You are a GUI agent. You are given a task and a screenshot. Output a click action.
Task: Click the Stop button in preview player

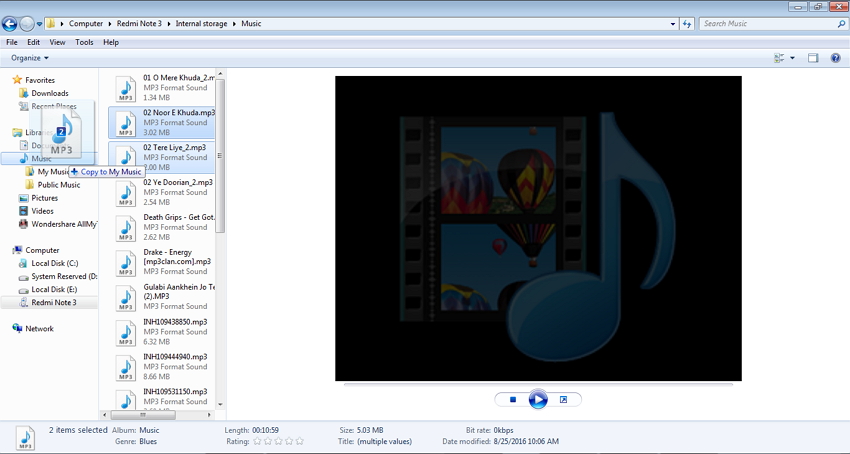(513, 400)
